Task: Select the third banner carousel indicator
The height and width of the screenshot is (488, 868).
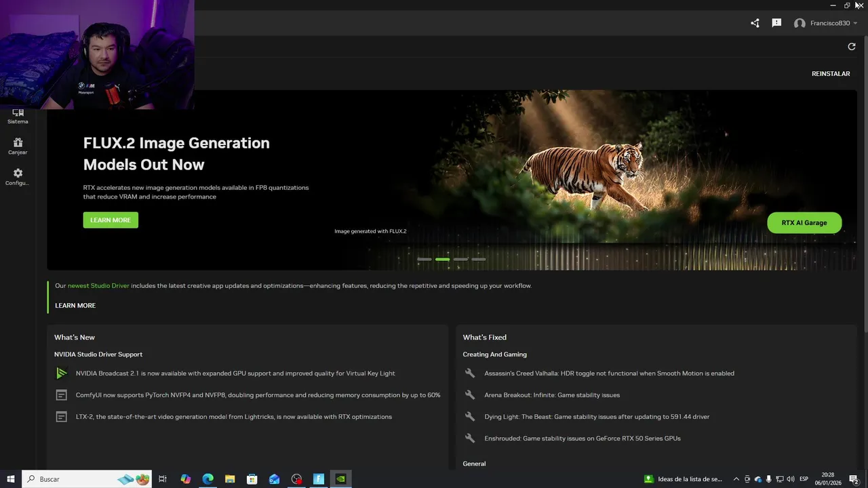Action: point(460,260)
